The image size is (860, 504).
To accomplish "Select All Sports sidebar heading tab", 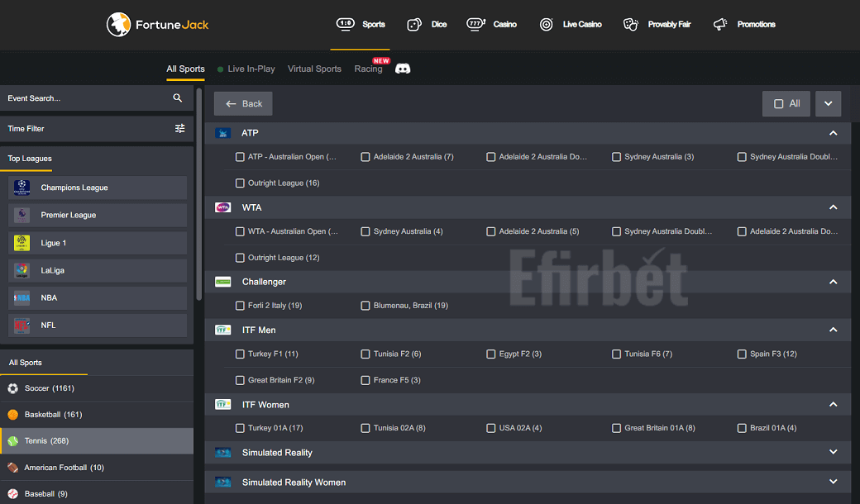I will point(26,363).
